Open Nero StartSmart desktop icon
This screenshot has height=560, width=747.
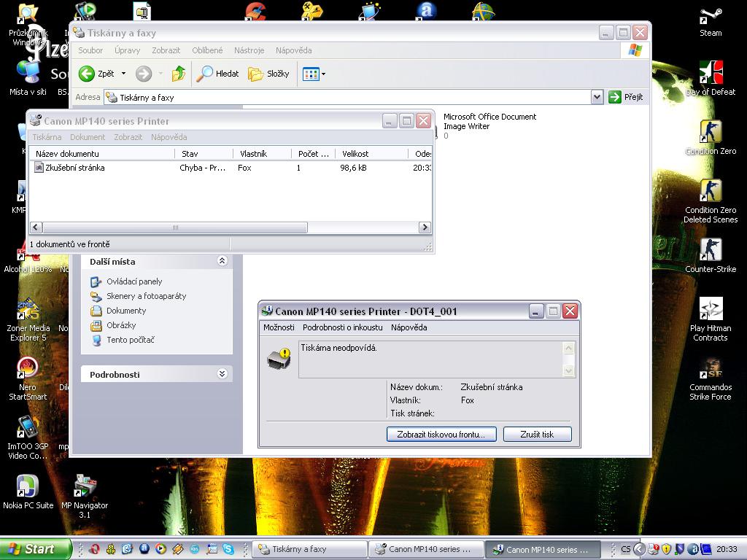pos(28,378)
